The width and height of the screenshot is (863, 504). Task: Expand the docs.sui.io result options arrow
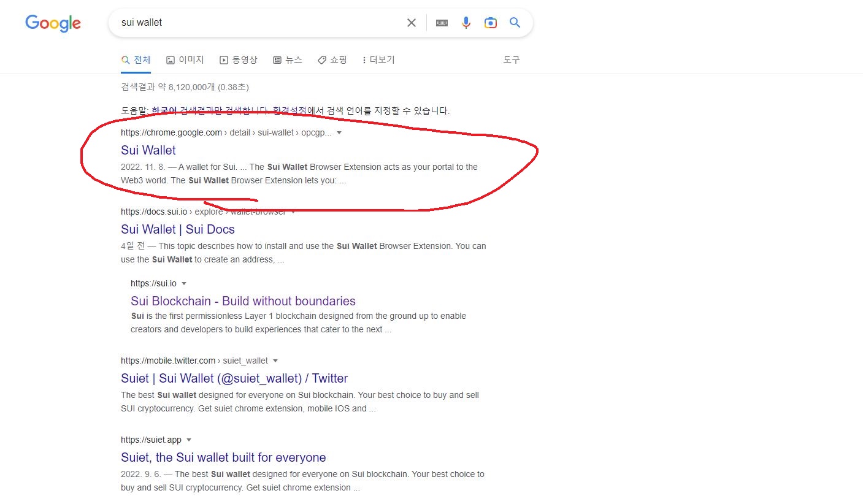pos(293,212)
